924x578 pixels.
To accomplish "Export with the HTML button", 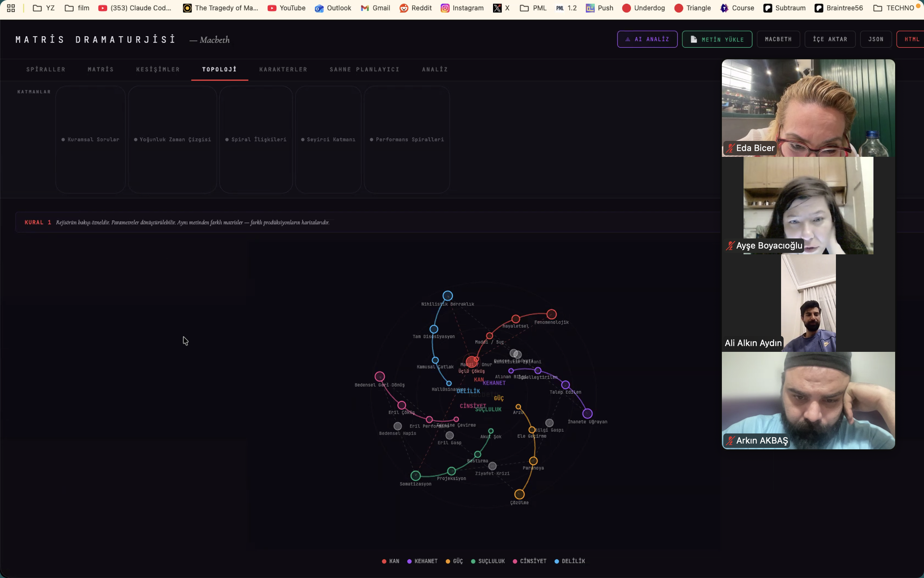I will pos(911,39).
